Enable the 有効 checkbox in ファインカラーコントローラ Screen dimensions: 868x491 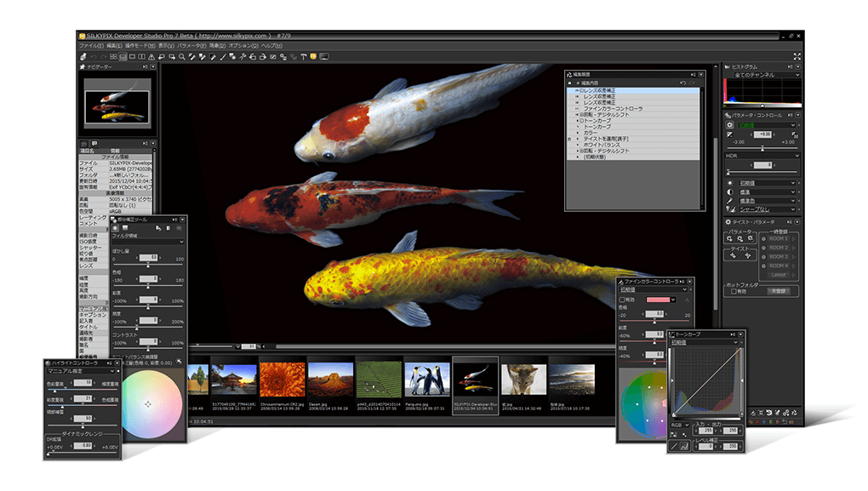(623, 300)
